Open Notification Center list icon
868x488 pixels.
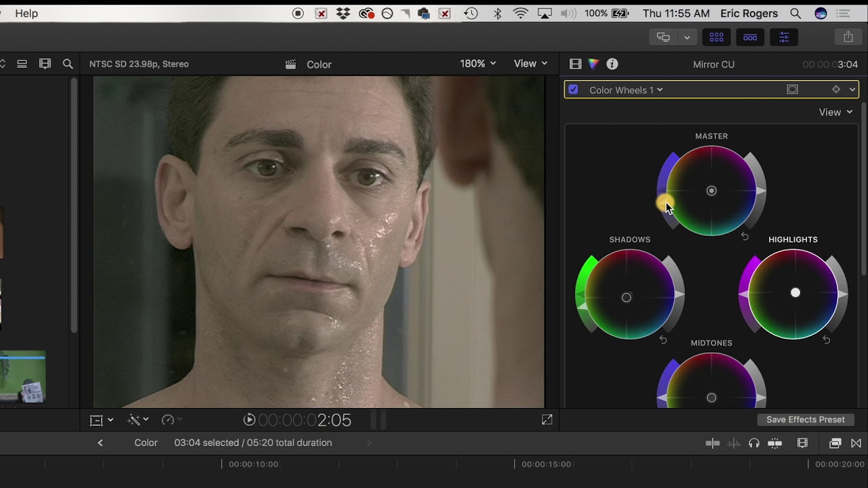843,13
